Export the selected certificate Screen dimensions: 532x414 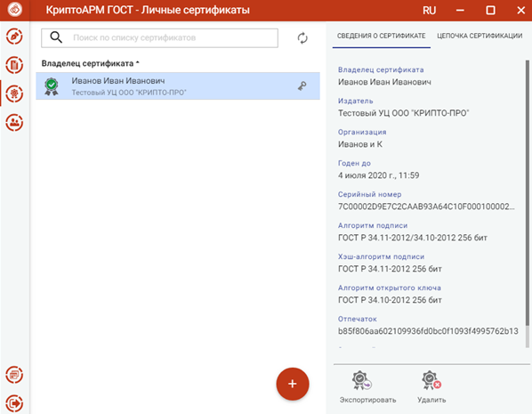(x=367, y=387)
